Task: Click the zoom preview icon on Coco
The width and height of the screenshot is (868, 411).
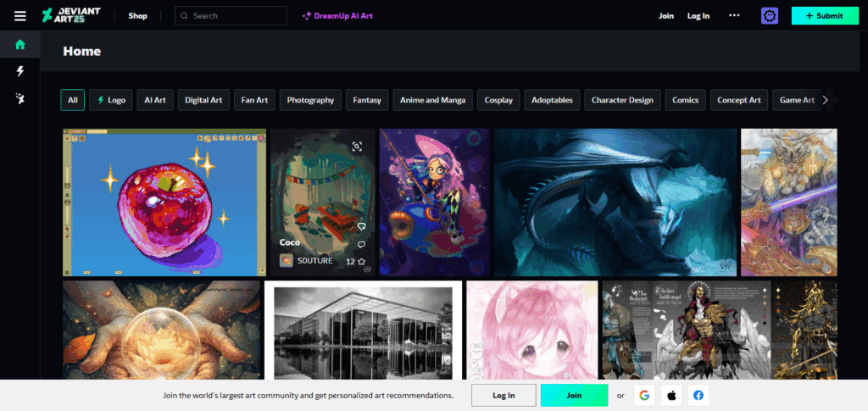Action: 357,146
